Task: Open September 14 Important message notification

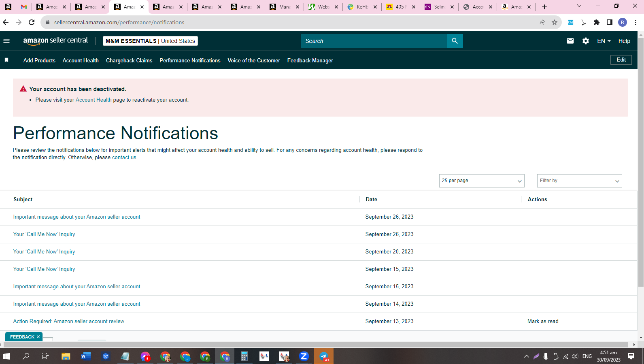Action: (77, 304)
